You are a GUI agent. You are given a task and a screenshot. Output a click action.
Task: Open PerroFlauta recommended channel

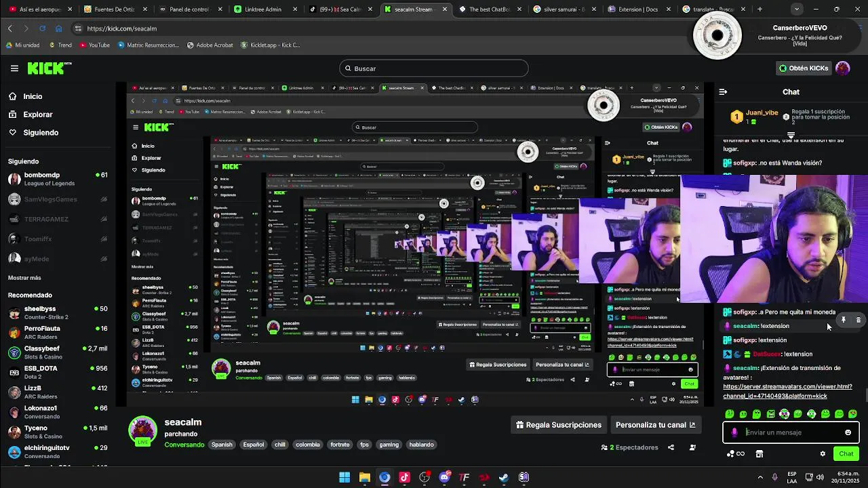(x=58, y=332)
